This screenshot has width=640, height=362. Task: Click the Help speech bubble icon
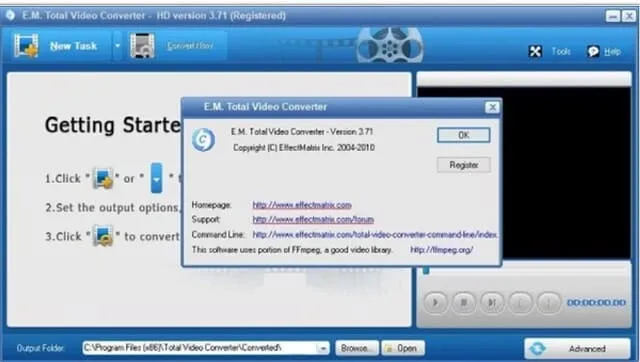click(x=593, y=51)
